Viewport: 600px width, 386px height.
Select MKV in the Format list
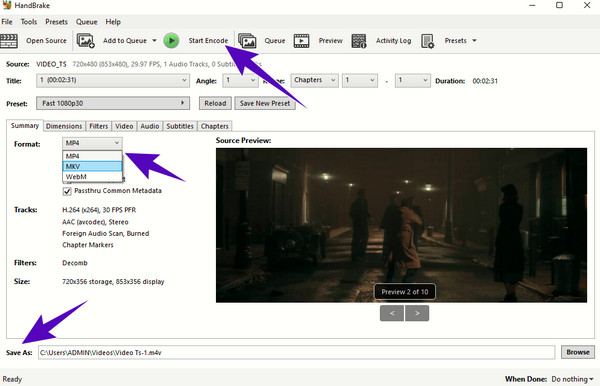click(x=92, y=166)
